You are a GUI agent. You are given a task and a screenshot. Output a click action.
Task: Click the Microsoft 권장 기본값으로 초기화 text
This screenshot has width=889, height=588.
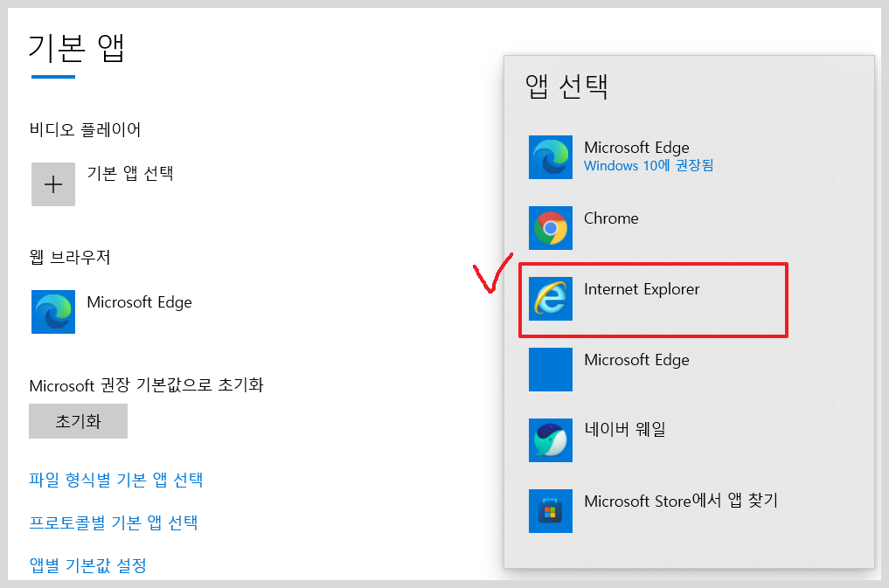click(x=146, y=385)
